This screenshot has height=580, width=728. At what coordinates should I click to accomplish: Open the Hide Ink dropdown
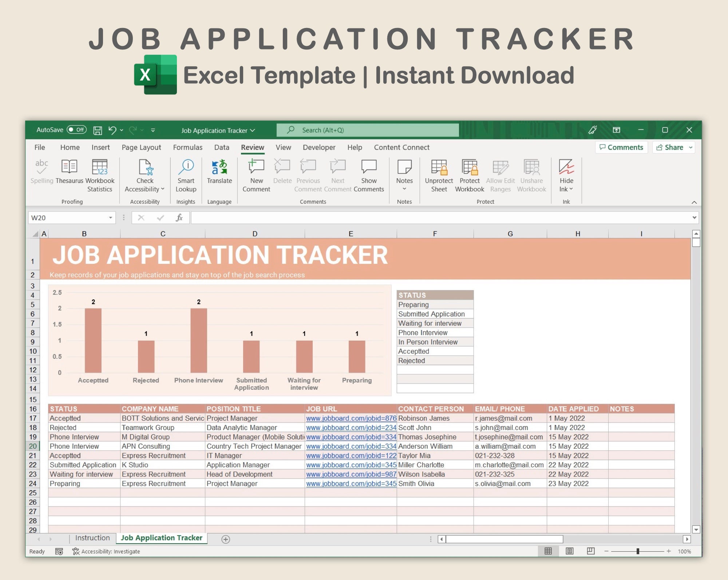pyautogui.click(x=571, y=189)
